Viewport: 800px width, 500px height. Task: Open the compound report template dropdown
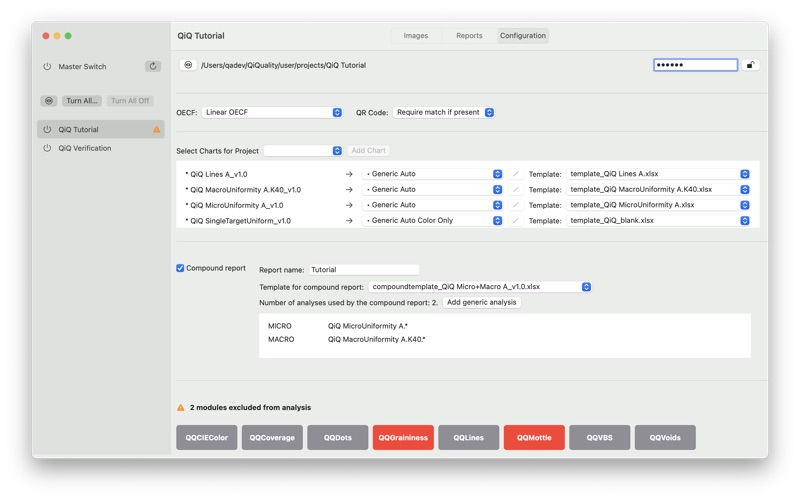(x=480, y=287)
